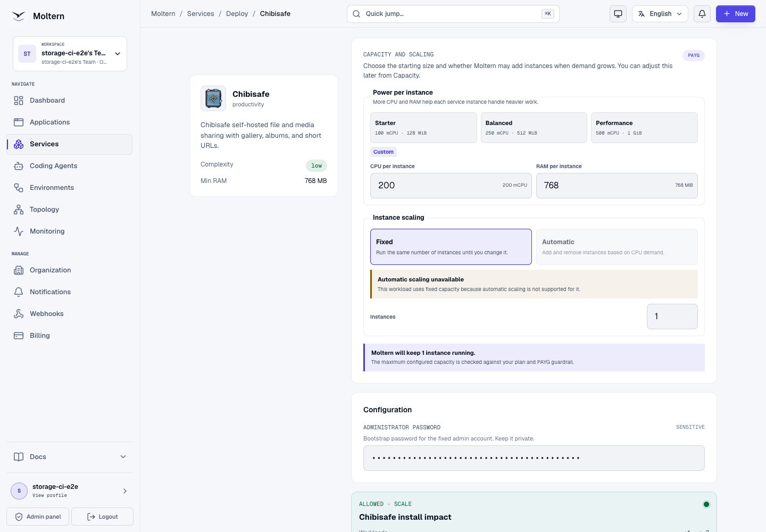Click the Logout button
The image size is (766, 532).
pos(102,517)
